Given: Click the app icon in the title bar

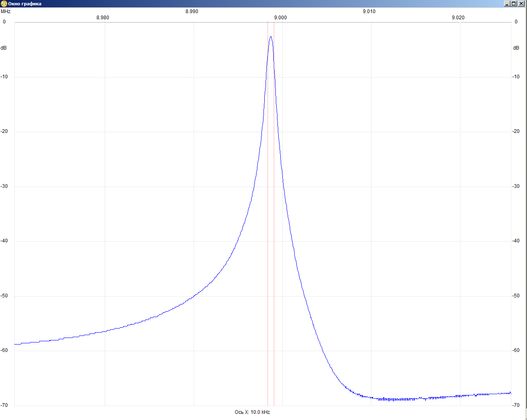Looking at the screenshot, I should coord(4,4).
